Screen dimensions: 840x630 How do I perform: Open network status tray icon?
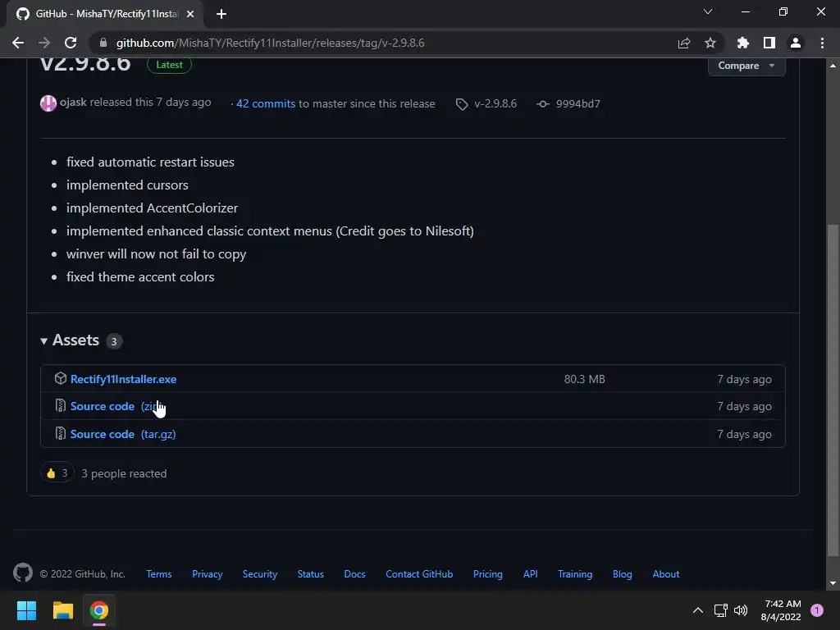coord(720,610)
